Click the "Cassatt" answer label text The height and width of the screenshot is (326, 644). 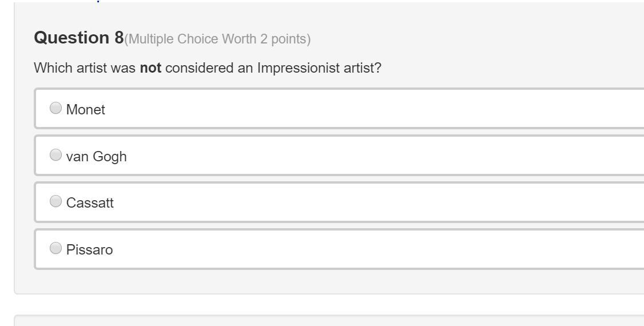90,203
